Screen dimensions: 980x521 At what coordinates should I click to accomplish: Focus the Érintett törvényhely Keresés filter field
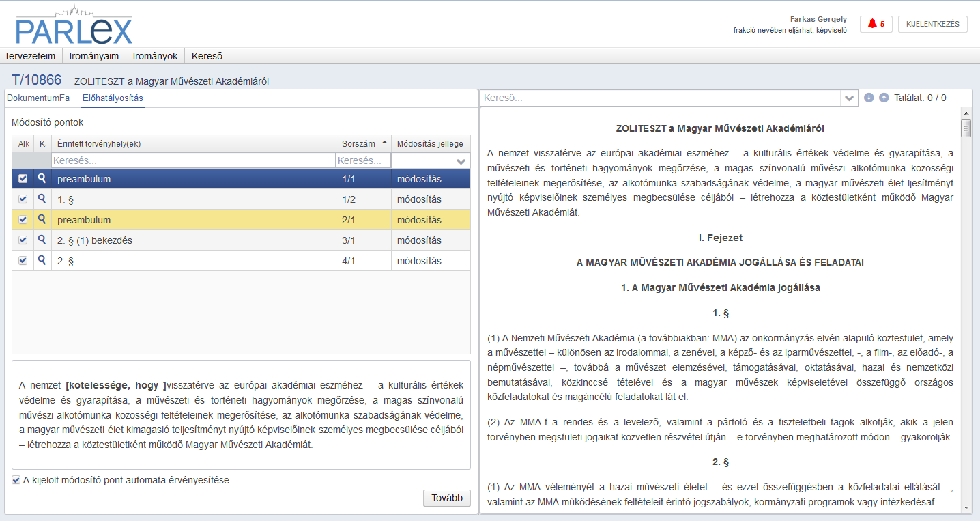[x=193, y=160]
